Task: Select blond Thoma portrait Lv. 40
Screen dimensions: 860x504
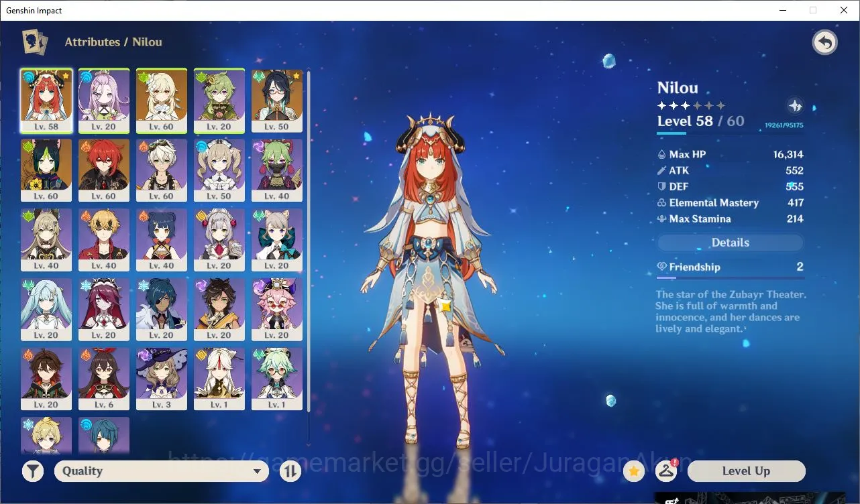Action: [x=104, y=240]
